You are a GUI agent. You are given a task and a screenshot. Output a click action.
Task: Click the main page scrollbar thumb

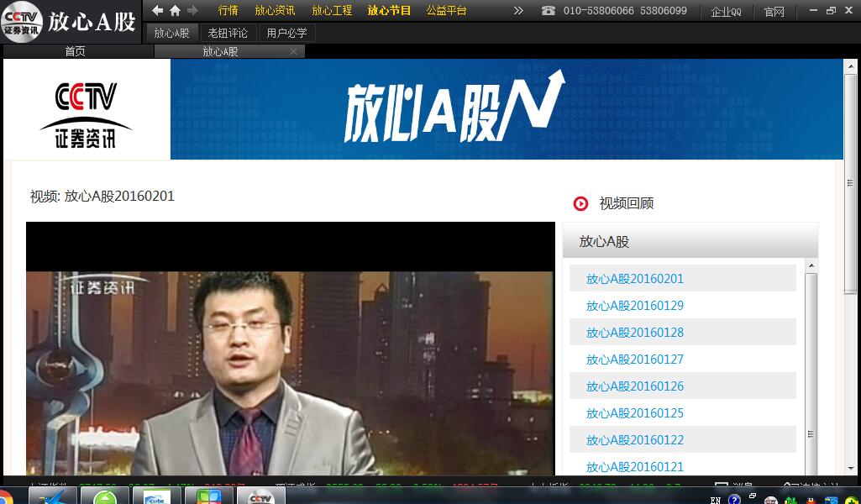point(851,184)
